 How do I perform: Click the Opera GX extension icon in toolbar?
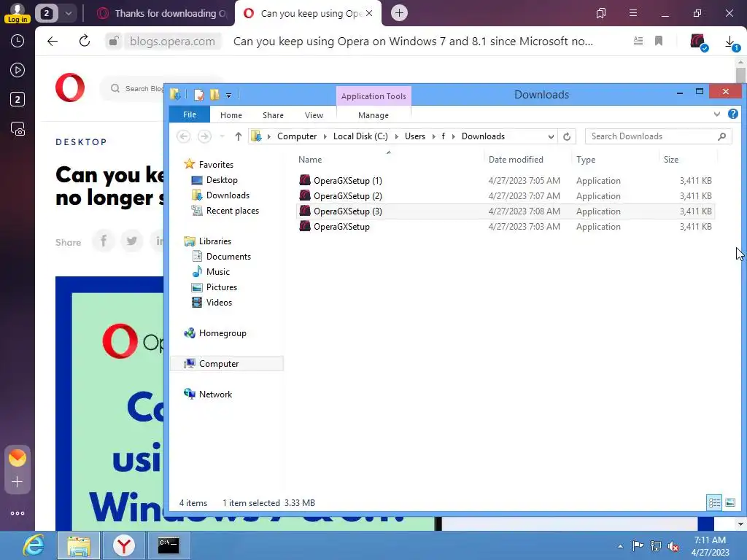click(x=698, y=42)
